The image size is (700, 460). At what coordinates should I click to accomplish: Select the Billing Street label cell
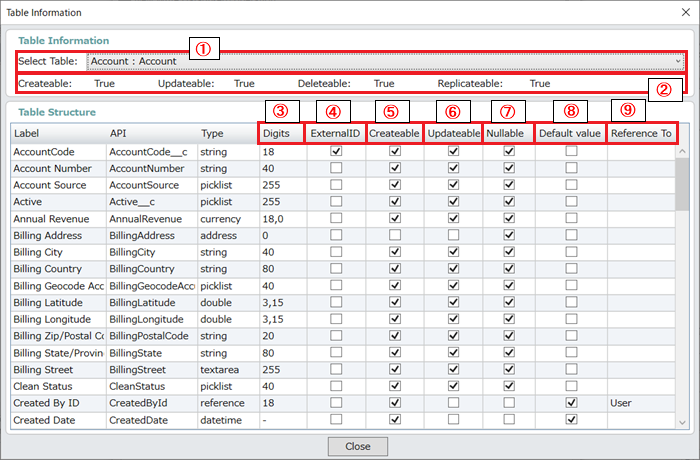point(58,369)
